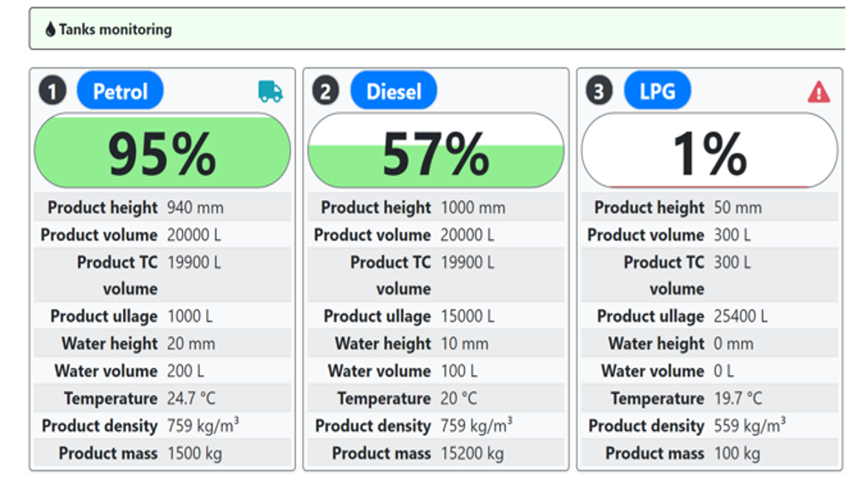Select the tank number 2 badge

pyautogui.click(x=326, y=92)
